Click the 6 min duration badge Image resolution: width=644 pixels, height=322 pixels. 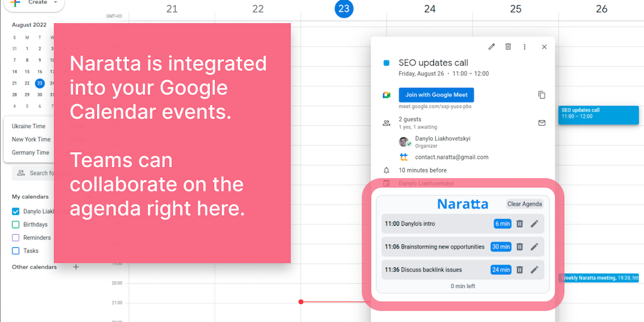[502, 224]
